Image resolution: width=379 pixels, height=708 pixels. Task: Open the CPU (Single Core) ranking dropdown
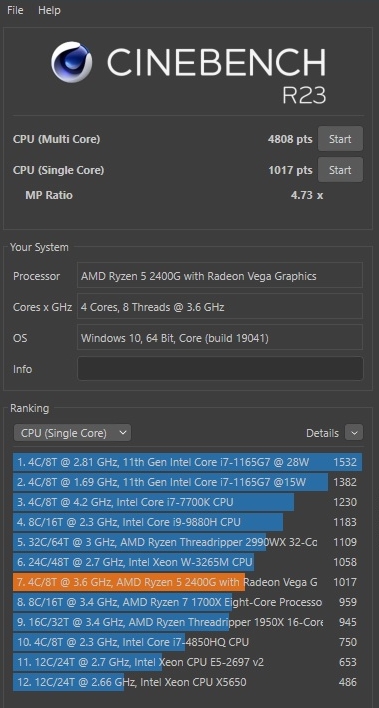click(72, 433)
